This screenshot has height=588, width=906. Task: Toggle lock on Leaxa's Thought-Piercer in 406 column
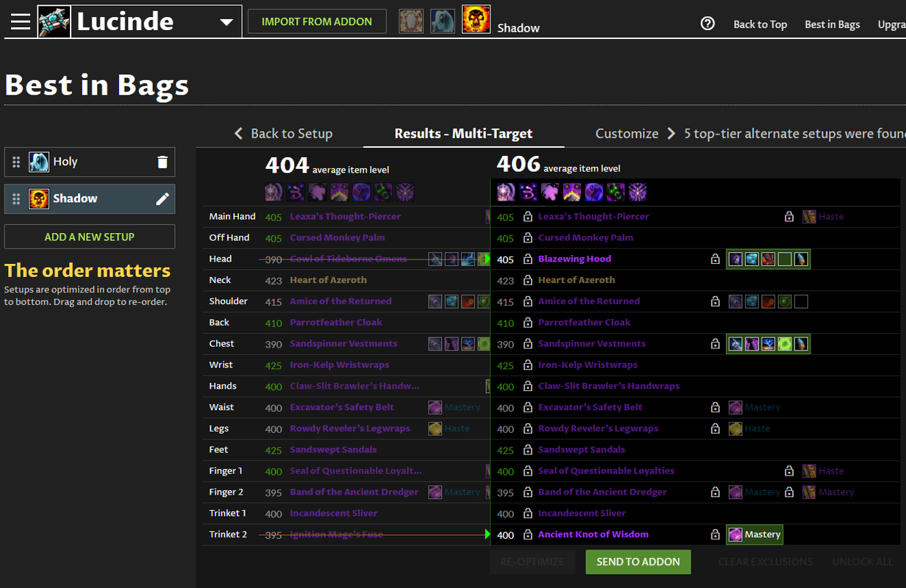pyautogui.click(x=527, y=217)
